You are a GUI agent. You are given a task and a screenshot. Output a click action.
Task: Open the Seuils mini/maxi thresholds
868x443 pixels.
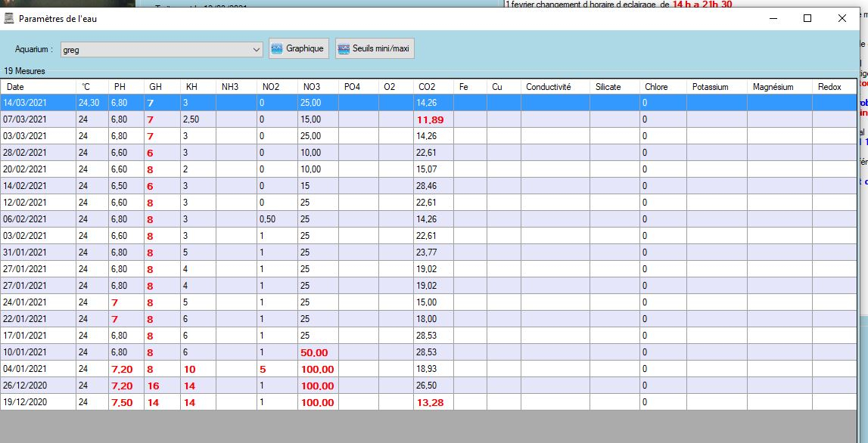(375, 48)
